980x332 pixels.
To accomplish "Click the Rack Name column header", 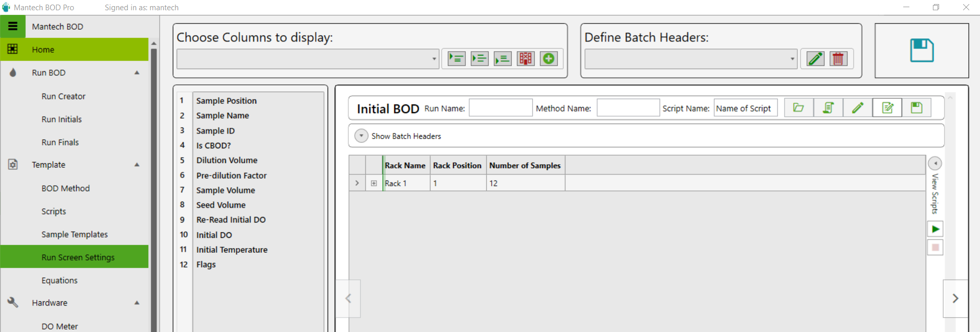I will click(x=405, y=165).
